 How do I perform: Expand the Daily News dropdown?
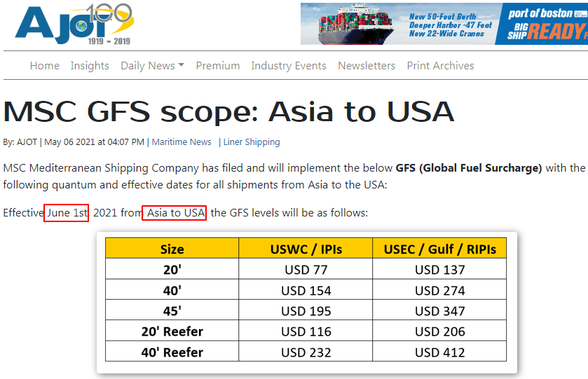152,66
